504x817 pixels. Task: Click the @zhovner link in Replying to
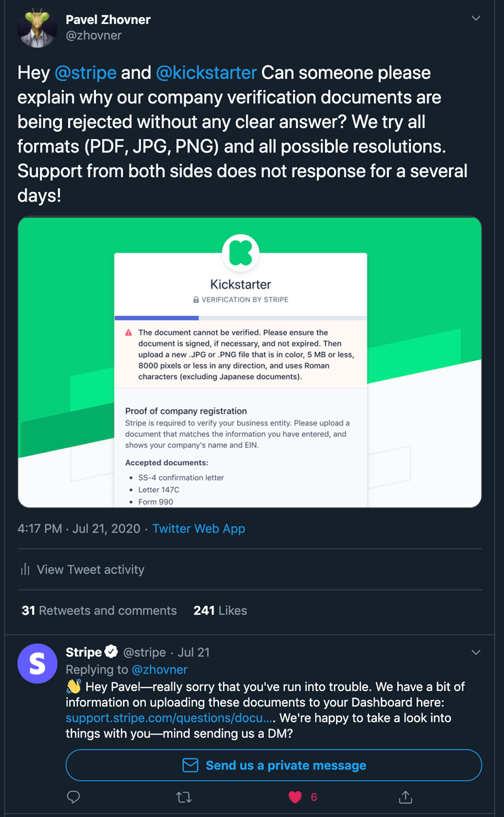[x=159, y=669]
